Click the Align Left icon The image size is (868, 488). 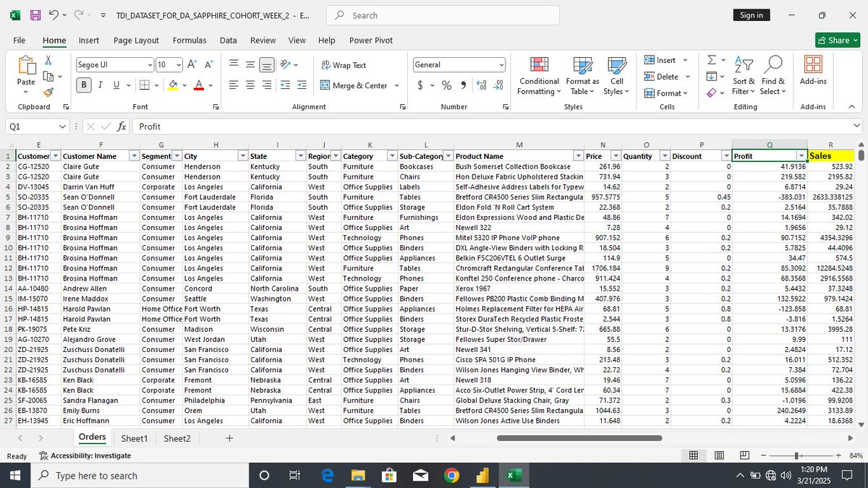[x=234, y=85]
